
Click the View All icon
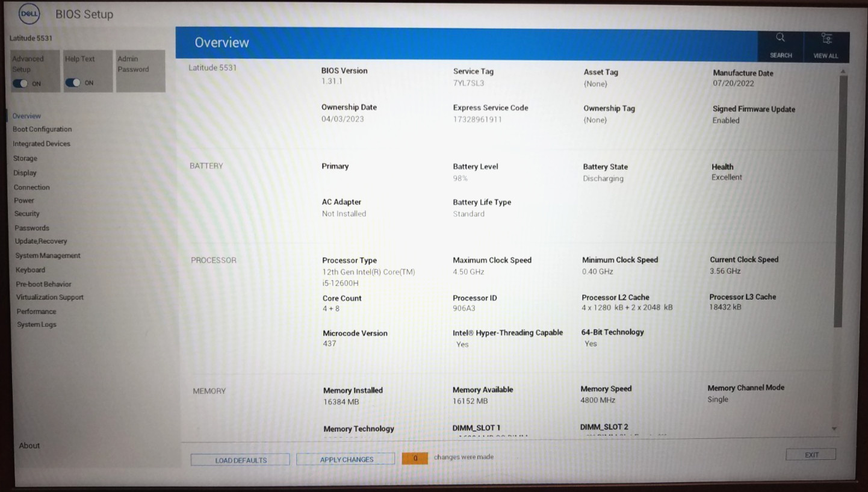tap(826, 38)
